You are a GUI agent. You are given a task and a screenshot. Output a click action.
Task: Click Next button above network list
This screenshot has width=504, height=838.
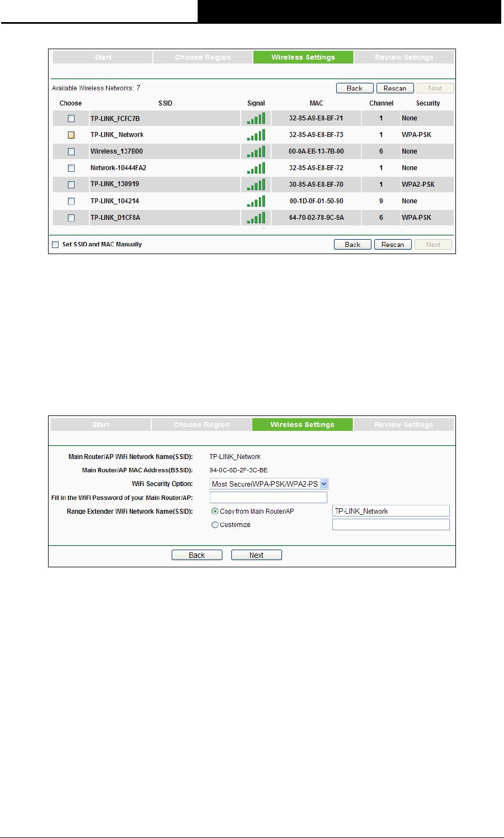pyautogui.click(x=435, y=88)
